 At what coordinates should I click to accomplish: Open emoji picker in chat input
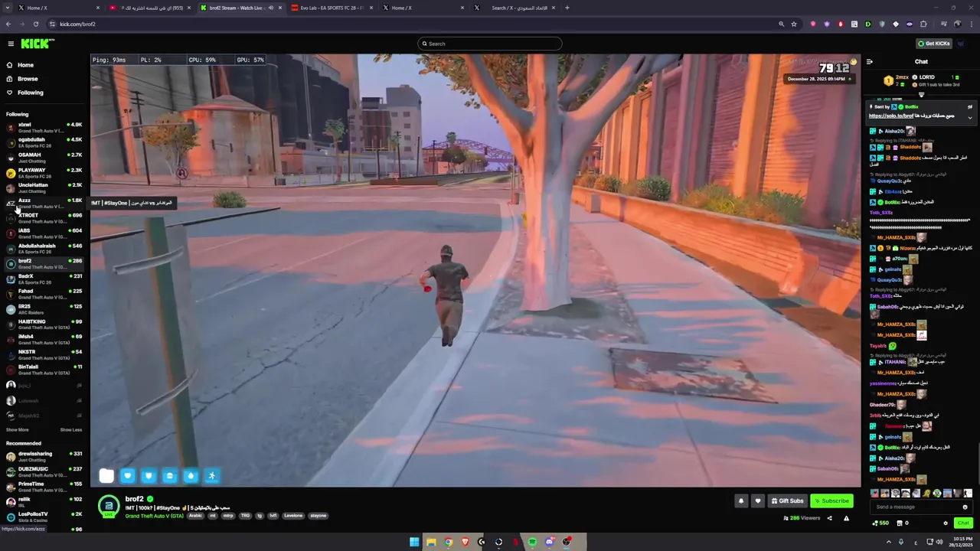pos(965,507)
